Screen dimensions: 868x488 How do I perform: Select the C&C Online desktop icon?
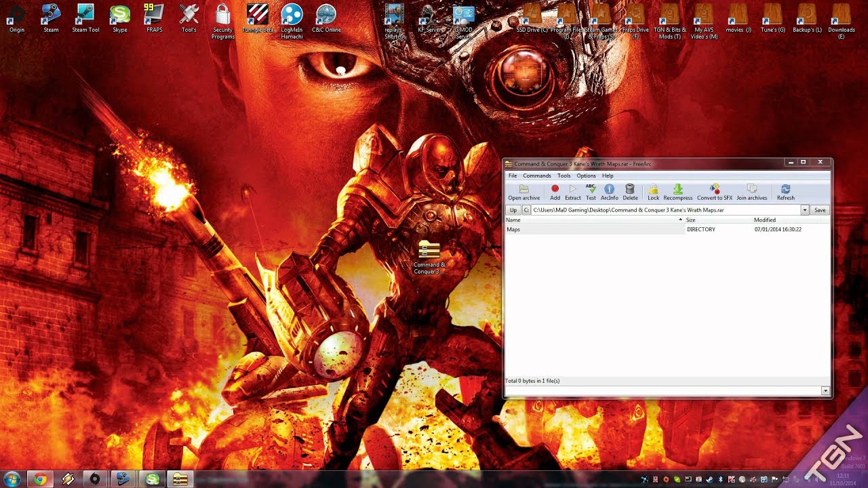[326, 18]
